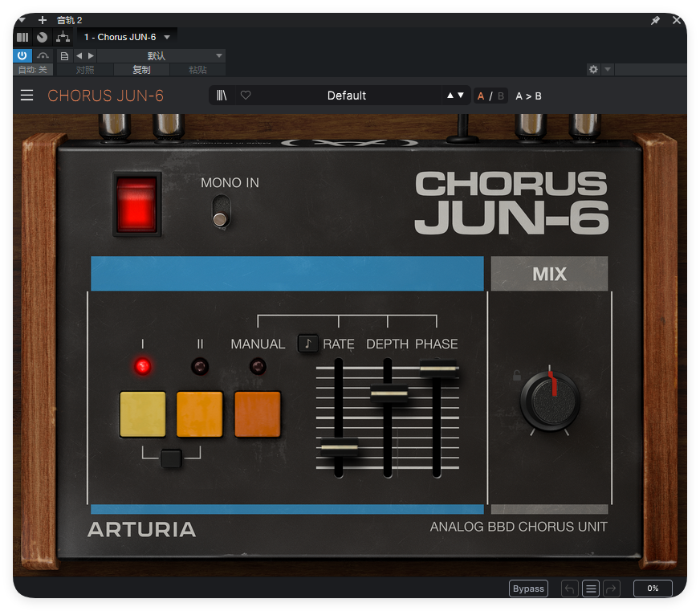Open the 1 - Chorus JUN-6 plugin dropdown
The height and width of the screenshot is (611, 700).
point(127,37)
